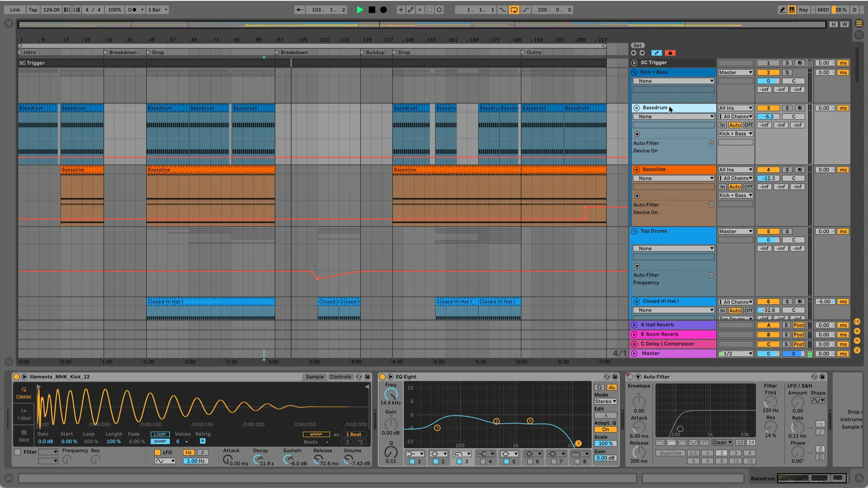Toggle the Automation Mode icon next to Set

tap(656, 53)
